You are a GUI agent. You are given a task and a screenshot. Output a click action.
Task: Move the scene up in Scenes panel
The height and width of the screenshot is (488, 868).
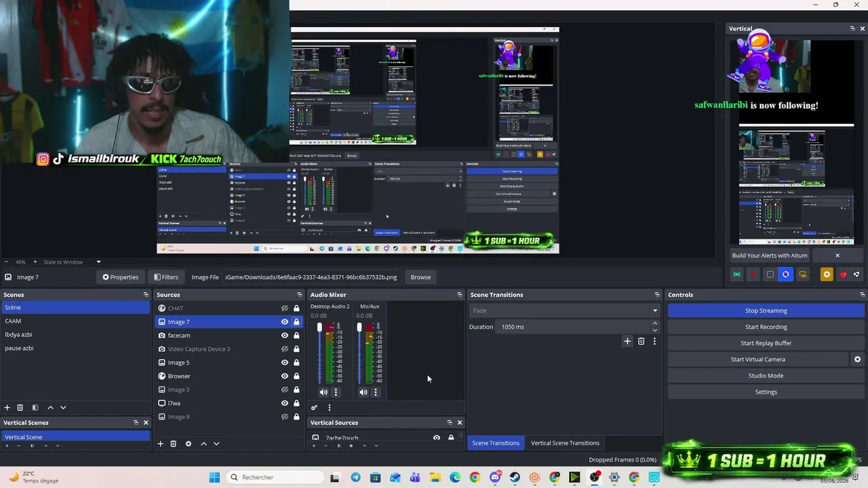[50, 407]
